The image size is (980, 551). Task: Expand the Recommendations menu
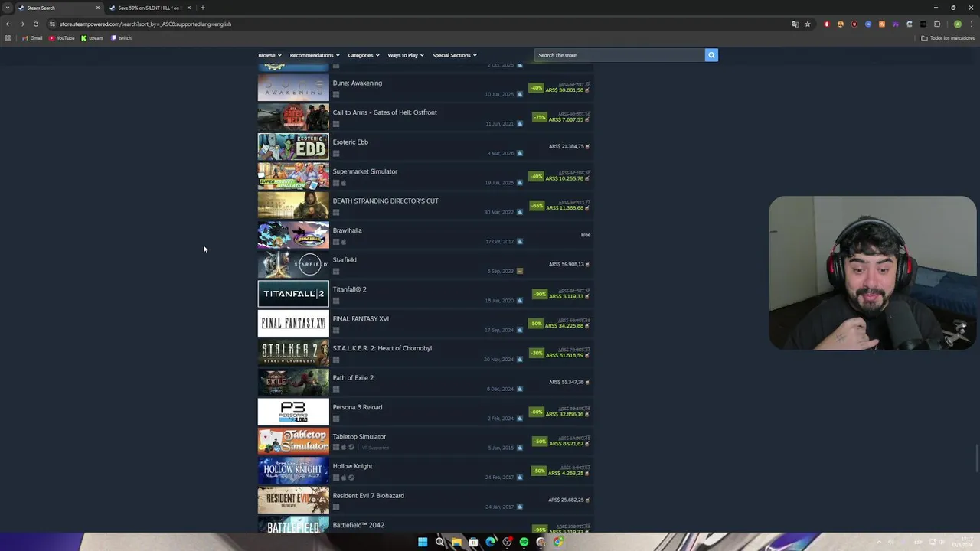tap(314, 55)
